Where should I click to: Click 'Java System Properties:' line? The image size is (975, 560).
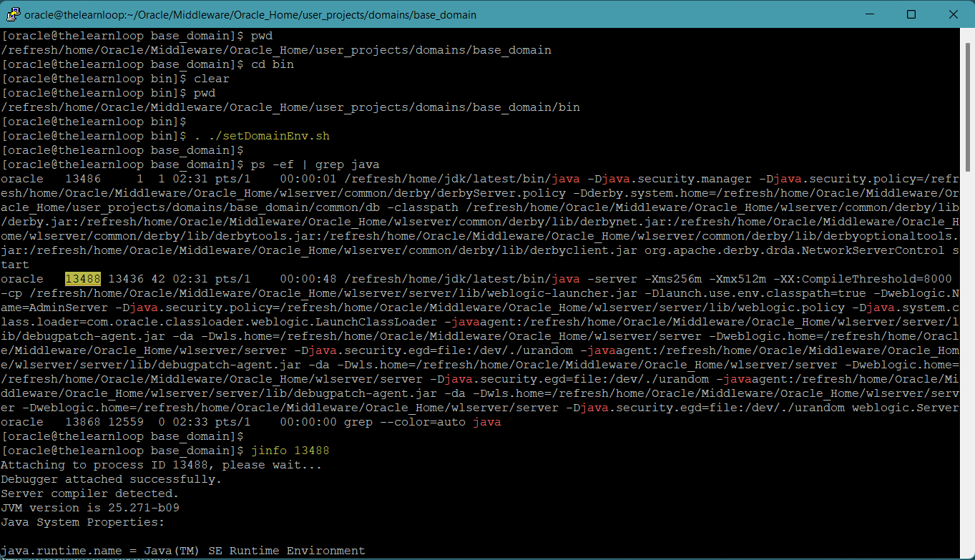(x=82, y=522)
